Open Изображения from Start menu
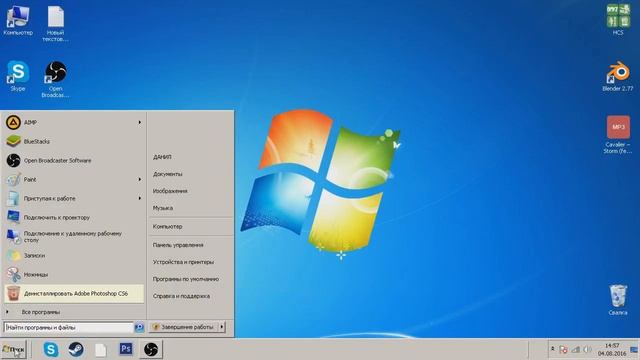 point(170,191)
